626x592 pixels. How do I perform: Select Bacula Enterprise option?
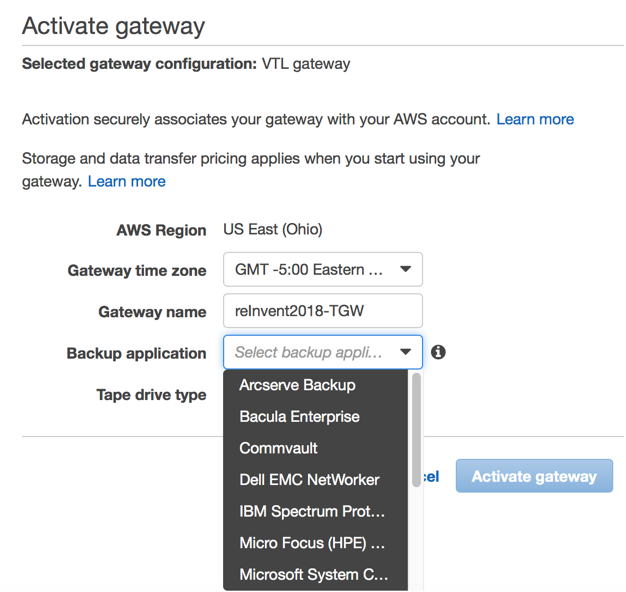click(x=299, y=416)
